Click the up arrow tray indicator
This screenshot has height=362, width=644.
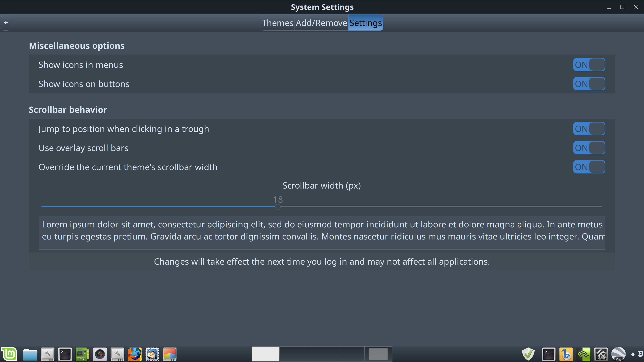[x=633, y=354]
